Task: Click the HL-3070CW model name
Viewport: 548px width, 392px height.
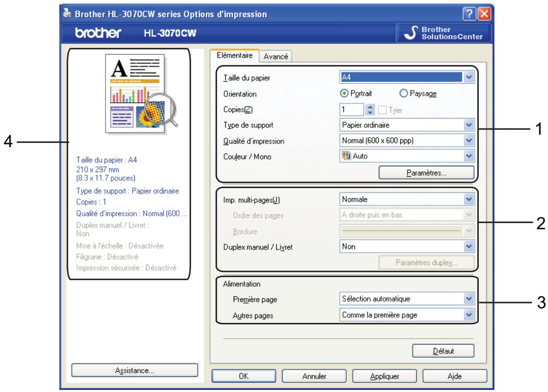Action: coord(170,33)
